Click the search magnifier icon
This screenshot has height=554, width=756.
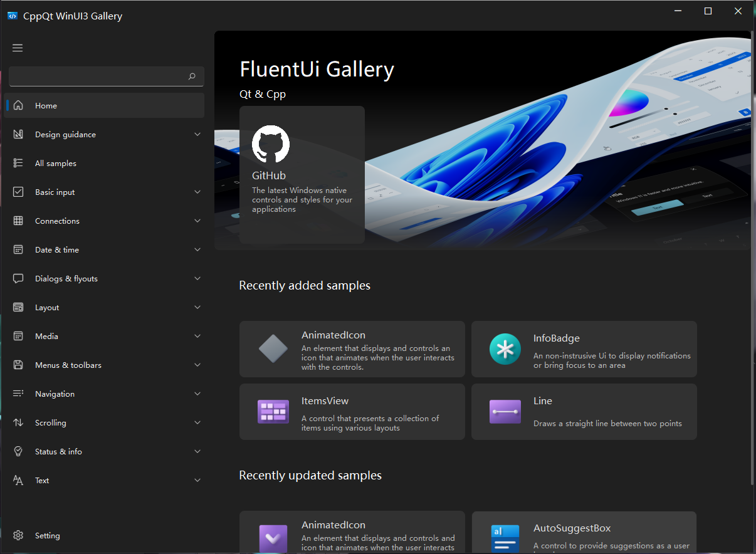pos(192,76)
